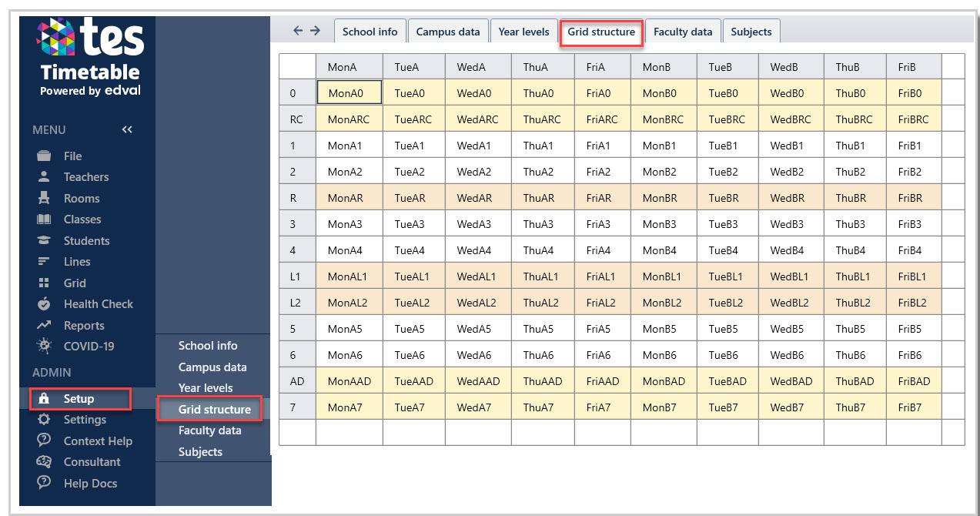Open the Health Check apple icon

click(x=44, y=303)
